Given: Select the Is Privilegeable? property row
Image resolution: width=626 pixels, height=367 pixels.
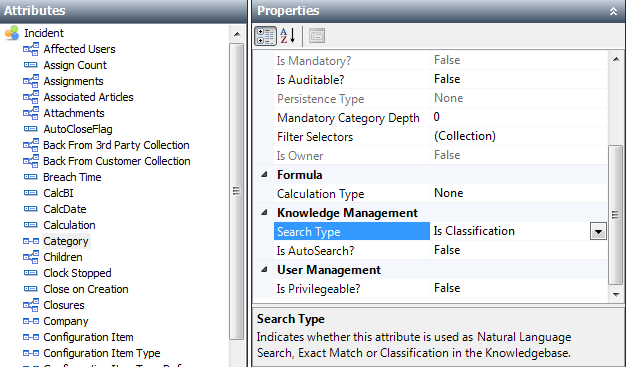Looking at the screenshot, I should [x=440, y=288].
